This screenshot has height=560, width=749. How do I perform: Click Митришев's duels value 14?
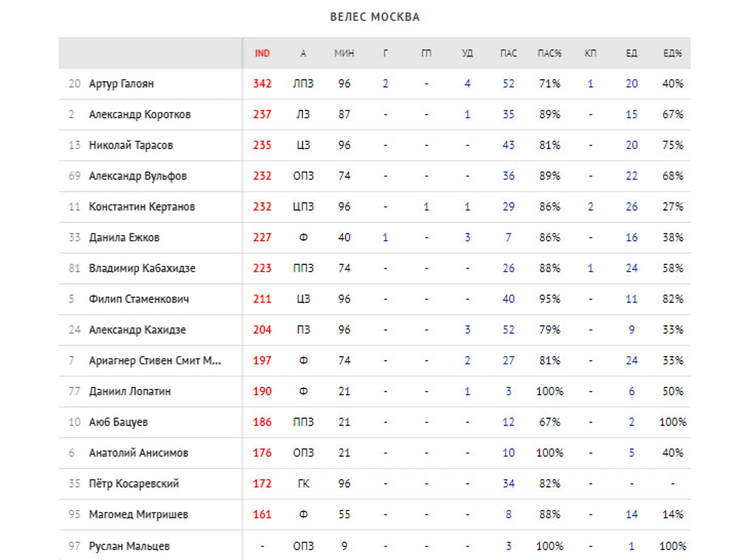click(x=632, y=514)
